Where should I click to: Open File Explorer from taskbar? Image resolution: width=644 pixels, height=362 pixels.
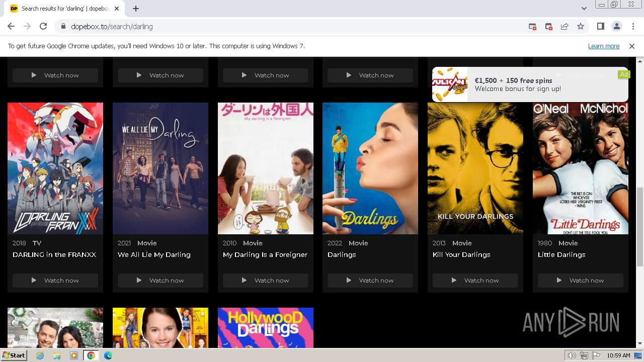click(x=57, y=355)
